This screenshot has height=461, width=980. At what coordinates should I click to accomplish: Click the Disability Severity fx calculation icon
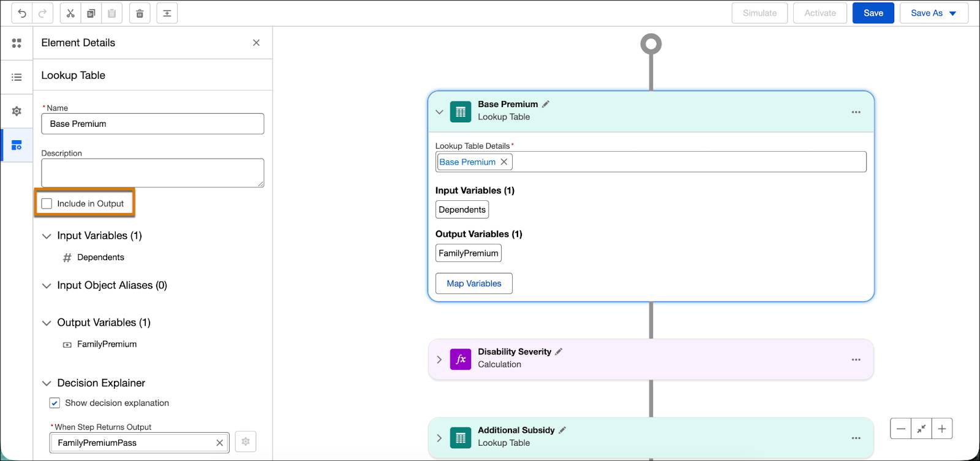click(x=461, y=359)
